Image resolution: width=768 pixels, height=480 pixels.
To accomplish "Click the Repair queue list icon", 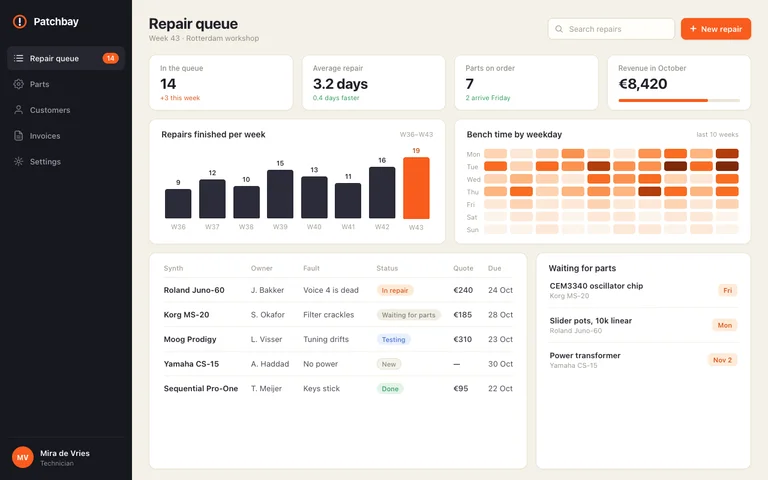I will [19, 58].
